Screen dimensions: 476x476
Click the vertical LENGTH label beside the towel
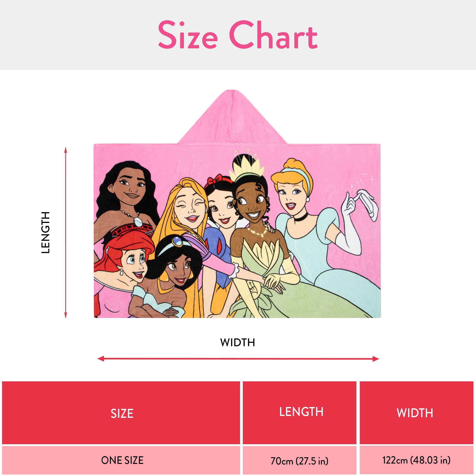(46, 232)
